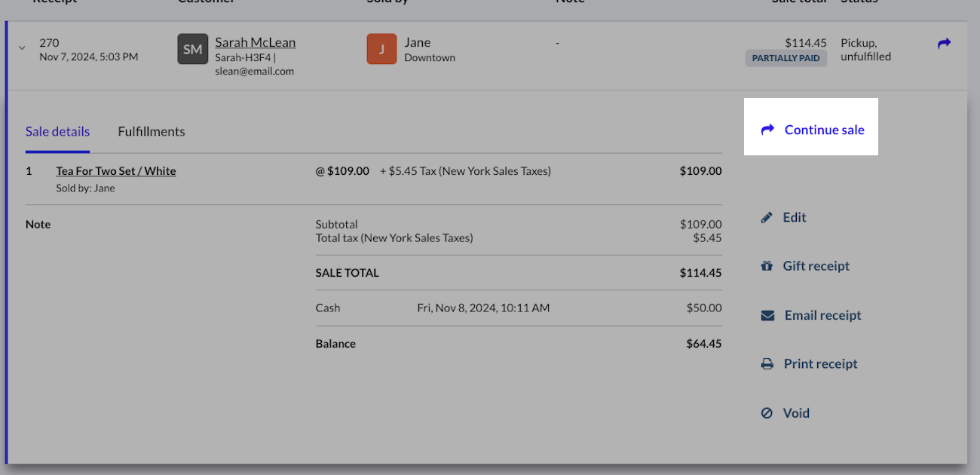Click the Void circle-slash icon
The image size is (980, 475).
pyautogui.click(x=767, y=413)
